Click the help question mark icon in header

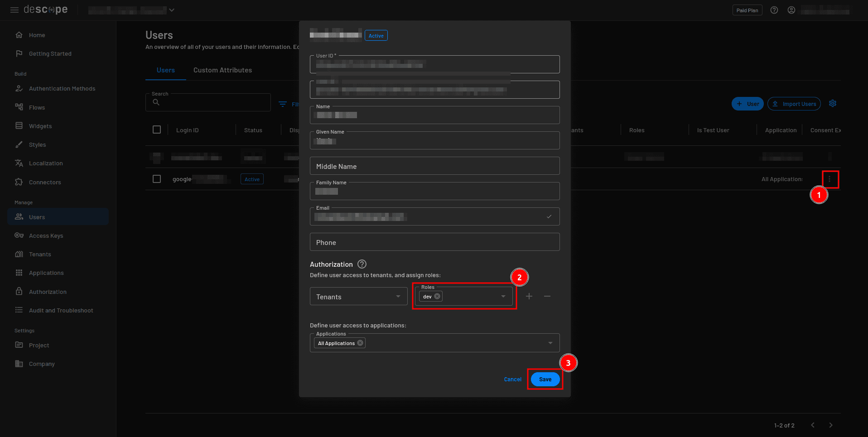(x=774, y=10)
